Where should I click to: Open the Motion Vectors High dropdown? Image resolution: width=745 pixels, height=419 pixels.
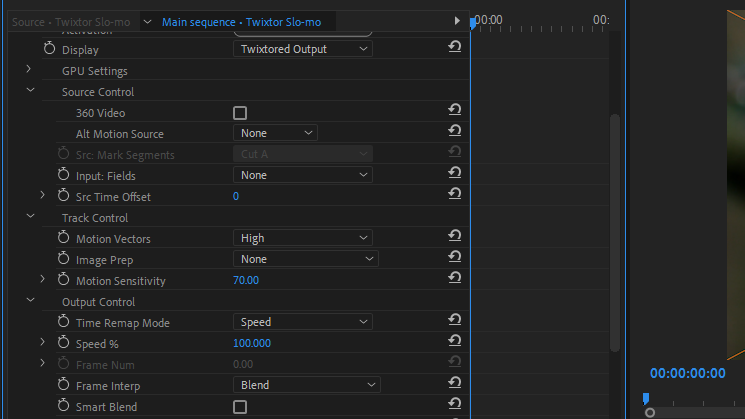[x=303, y=238]
